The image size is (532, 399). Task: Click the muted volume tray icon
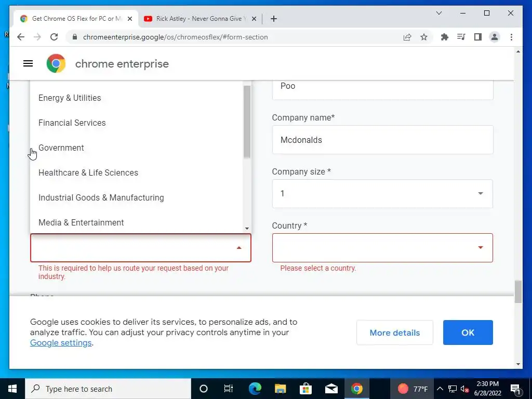coord(465,389)
